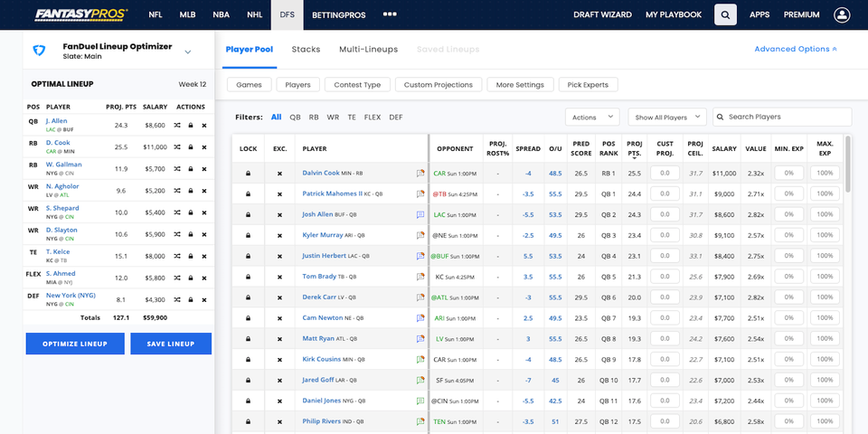868x434 pixels.
Task: Remove New York (NYG) defense from lineup
Action: [204, 299]
